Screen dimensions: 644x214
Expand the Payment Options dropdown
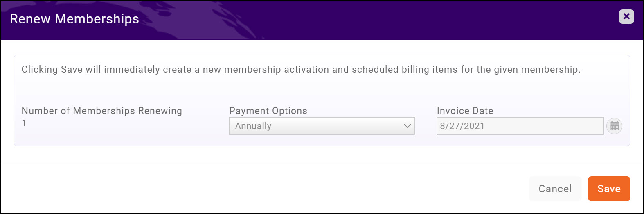pyautogui.click(x=322, y=126)
